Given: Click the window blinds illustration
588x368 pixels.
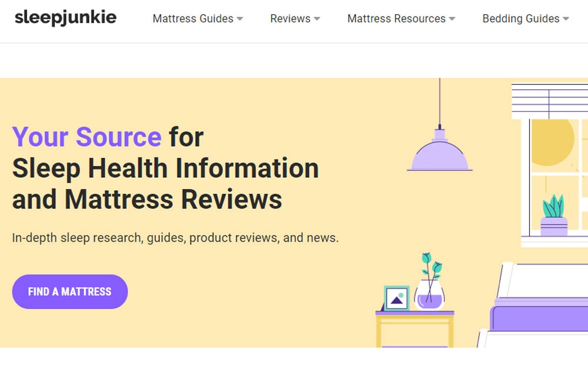Looking at the screenshot, I should pos(549,101).
